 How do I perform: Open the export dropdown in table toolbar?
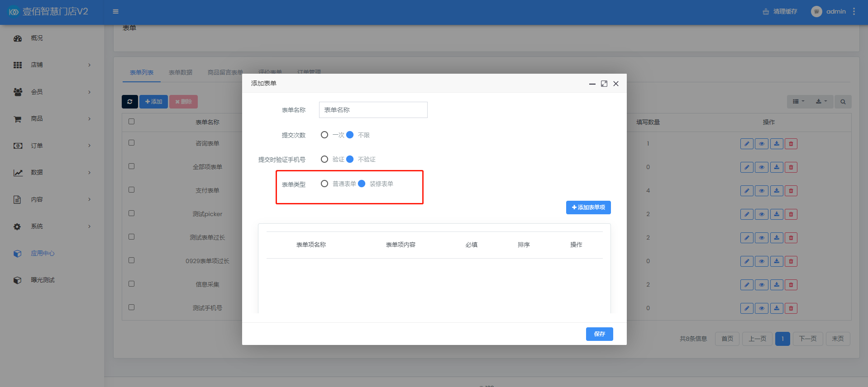(x=821, y=102)
